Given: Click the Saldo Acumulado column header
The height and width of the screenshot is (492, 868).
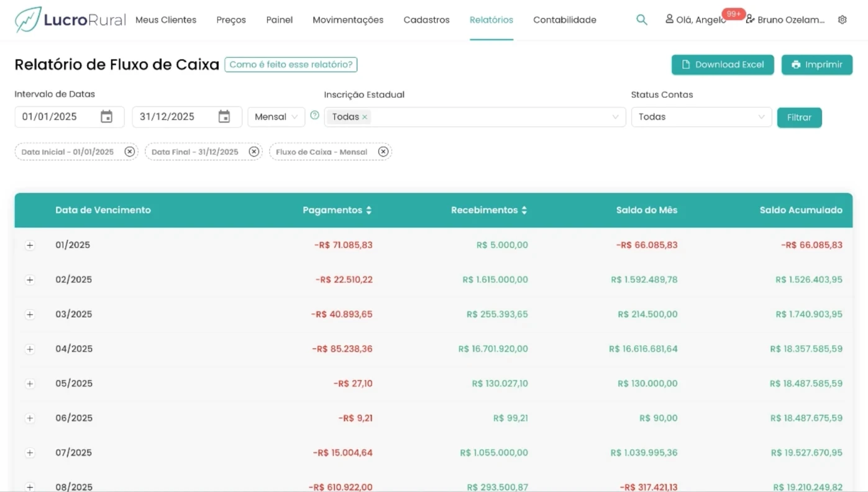Looking at the screenshot, I should pos(801,210).
